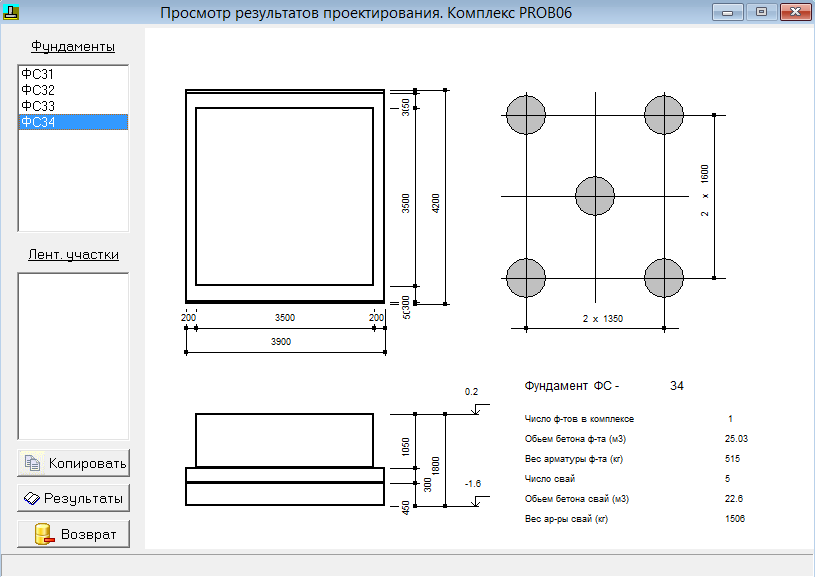Click the Число свай label
The image size is (815, 577).
tap(549, 479)
